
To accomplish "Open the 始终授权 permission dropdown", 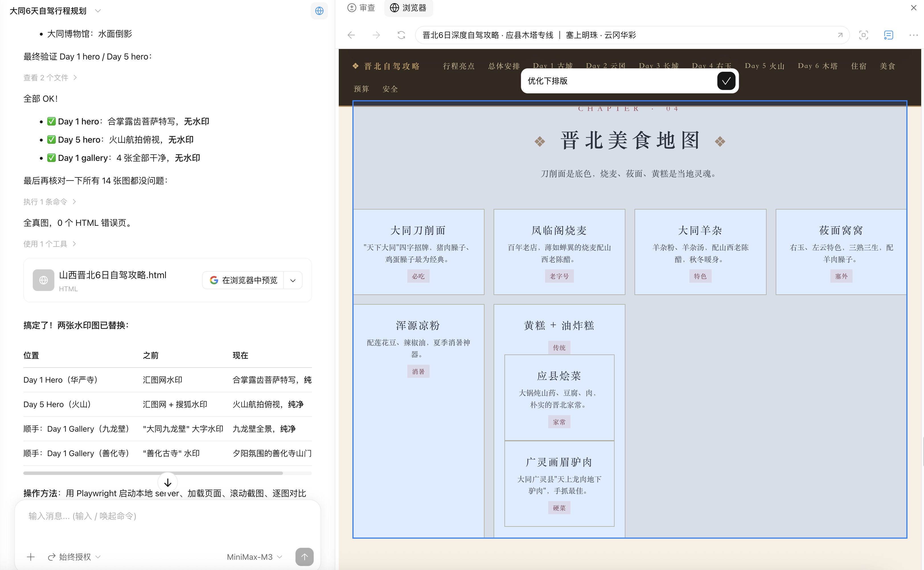I will (74, 557).
